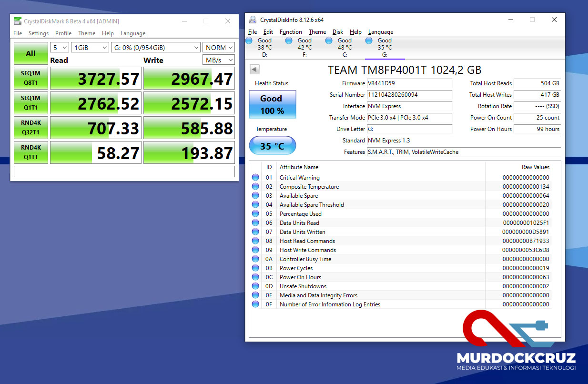The height and width of the screenshot is (384, 588).
Task: Open test size dropdown showing 1GiB
Action: [x=90, y=48]
